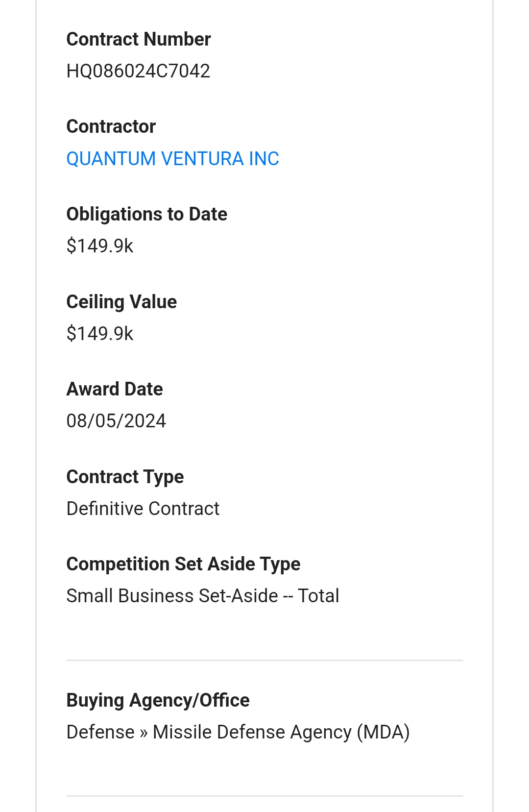Screen dimensions: 529x812
Task: Click the divider line above Buying Agency/Office
Action: click(264, 660)
